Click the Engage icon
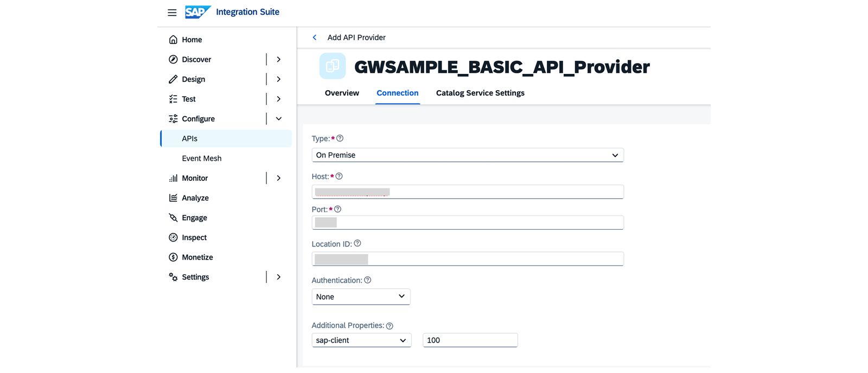The image size is (868, 373). [173, 218]
